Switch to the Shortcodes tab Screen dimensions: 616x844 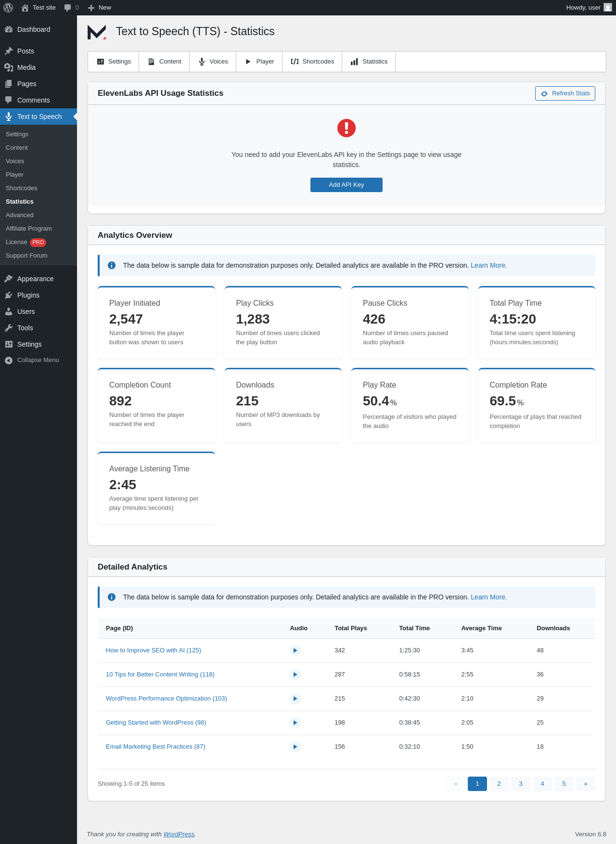pos(312,62)
